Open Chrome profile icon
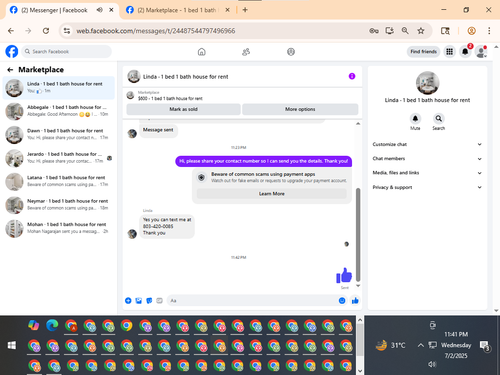 [x=471, y=31]
